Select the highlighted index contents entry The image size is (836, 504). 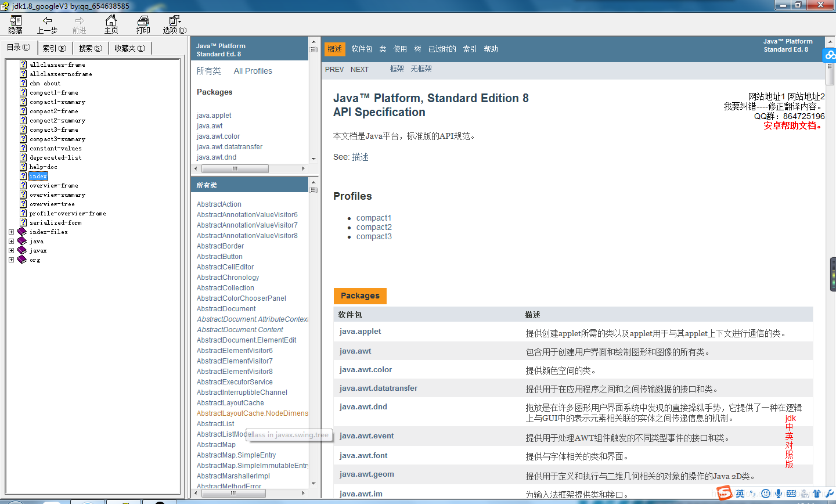[38, 175]
